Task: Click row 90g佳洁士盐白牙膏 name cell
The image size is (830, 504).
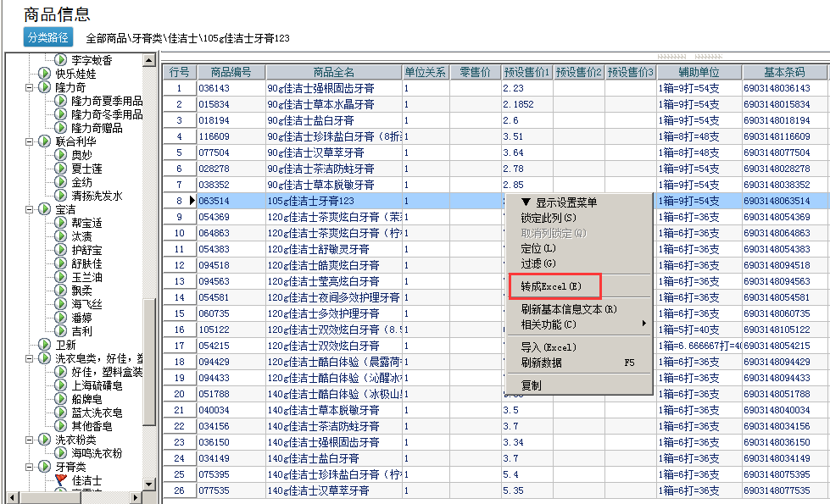Action: click(x=334, y=120)
